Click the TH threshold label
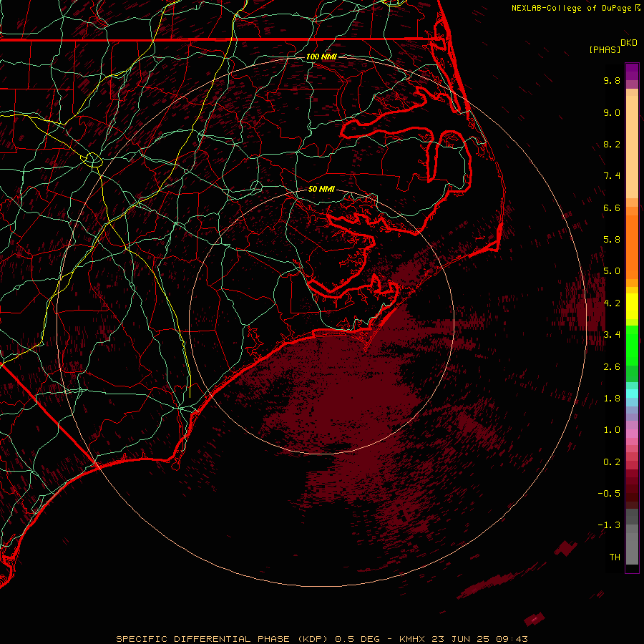Viewport: 644px width, 644px height. tap(615, 557)
